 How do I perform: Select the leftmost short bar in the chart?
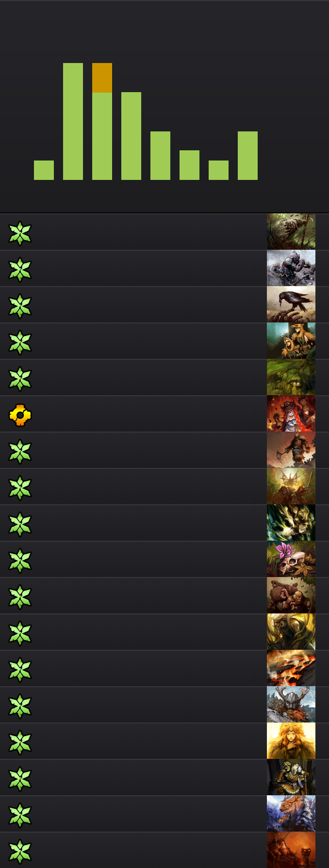tap(44, 170)
